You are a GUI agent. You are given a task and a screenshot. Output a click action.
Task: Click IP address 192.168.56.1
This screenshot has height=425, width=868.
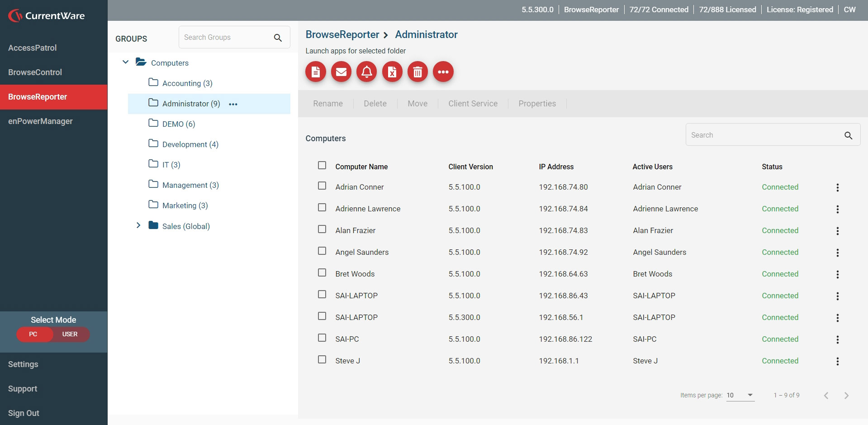(561, 317)
